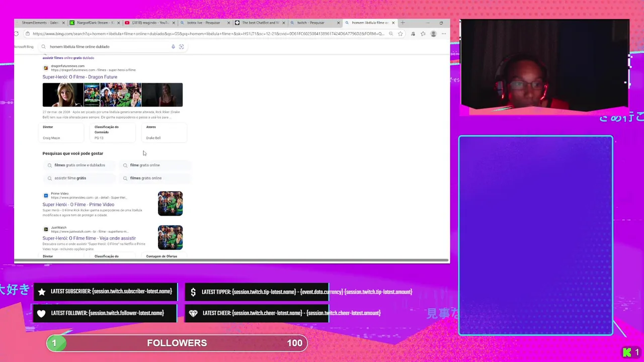
Task: Open 'assistir filmes online gratis dublado' link
Action: tap(68, 58)
